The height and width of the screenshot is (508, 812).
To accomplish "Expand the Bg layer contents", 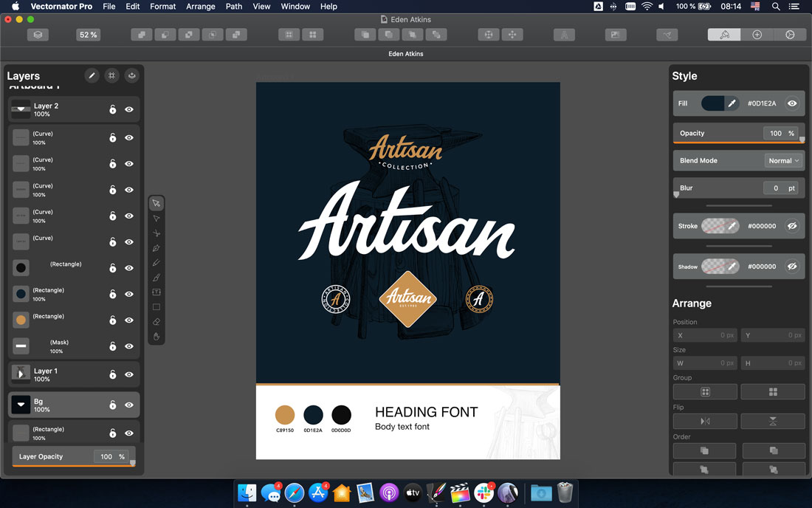I will pyautogui.click(x=21, y=405).
